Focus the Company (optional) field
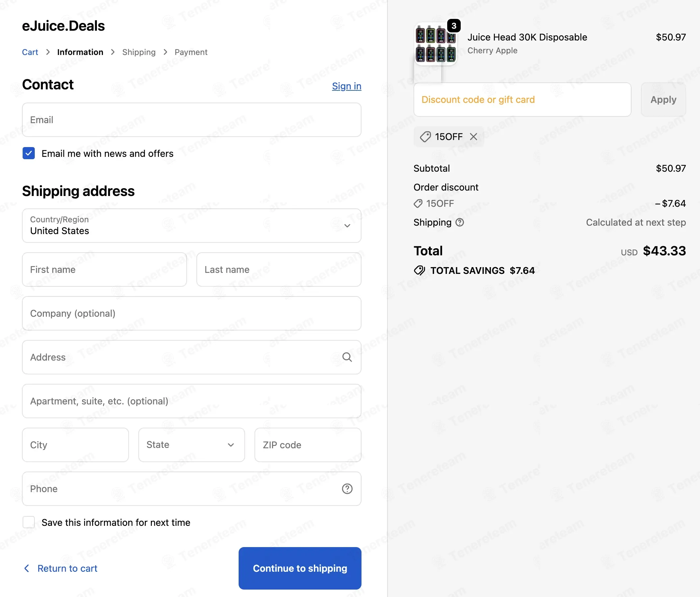The width and height of the screenshot is (700, 597). point(192,313)
